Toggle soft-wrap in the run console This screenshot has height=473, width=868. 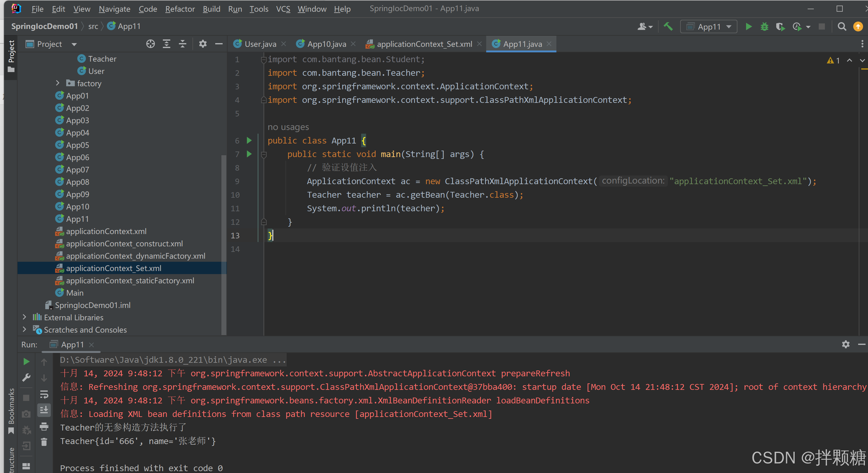pos(44,394)
